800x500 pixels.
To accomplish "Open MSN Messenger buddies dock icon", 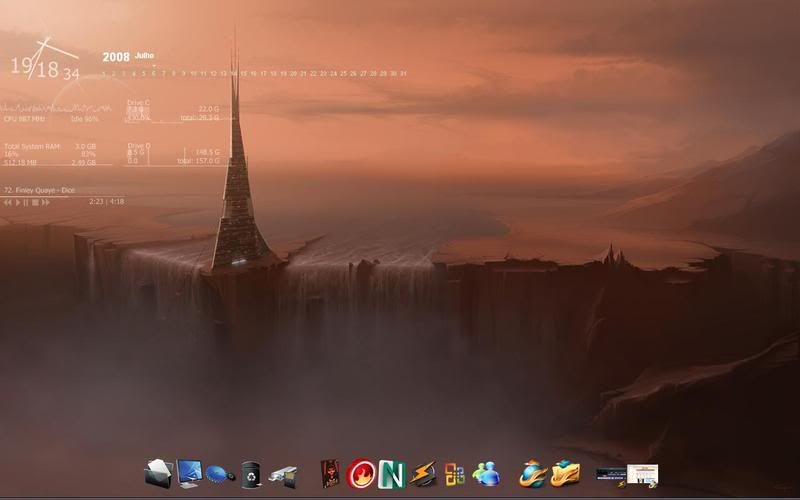I will [486, 474].
